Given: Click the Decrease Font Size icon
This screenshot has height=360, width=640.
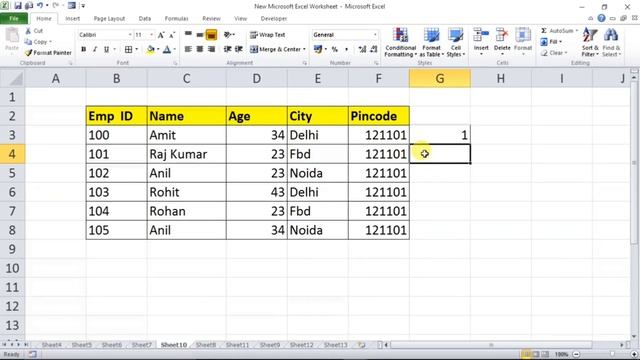Looking at the screenshot, I should [x=172, y=35].
